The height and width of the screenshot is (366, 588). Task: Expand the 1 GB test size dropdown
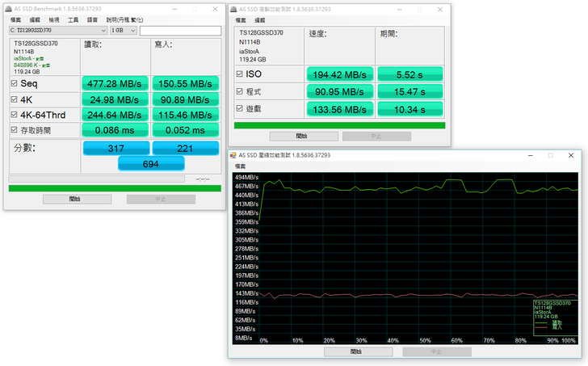[x=123, y=31]
